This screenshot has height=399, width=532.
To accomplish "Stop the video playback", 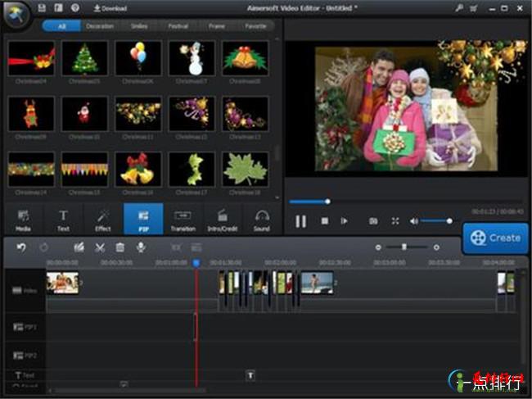I will (x=324, y=221).
